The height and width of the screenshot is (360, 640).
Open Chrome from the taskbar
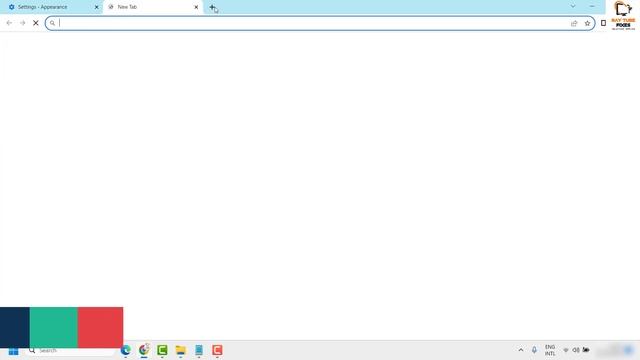(144, 350)
